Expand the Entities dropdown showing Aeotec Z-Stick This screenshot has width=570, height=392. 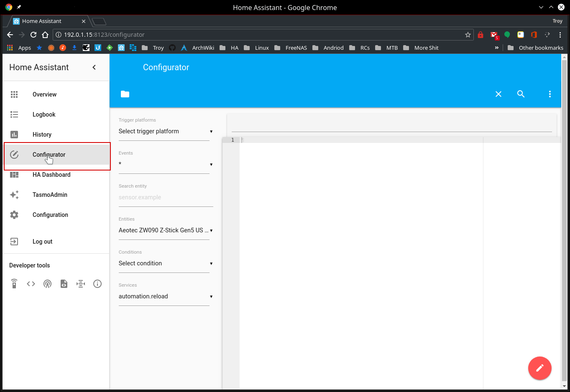(166, 230)
